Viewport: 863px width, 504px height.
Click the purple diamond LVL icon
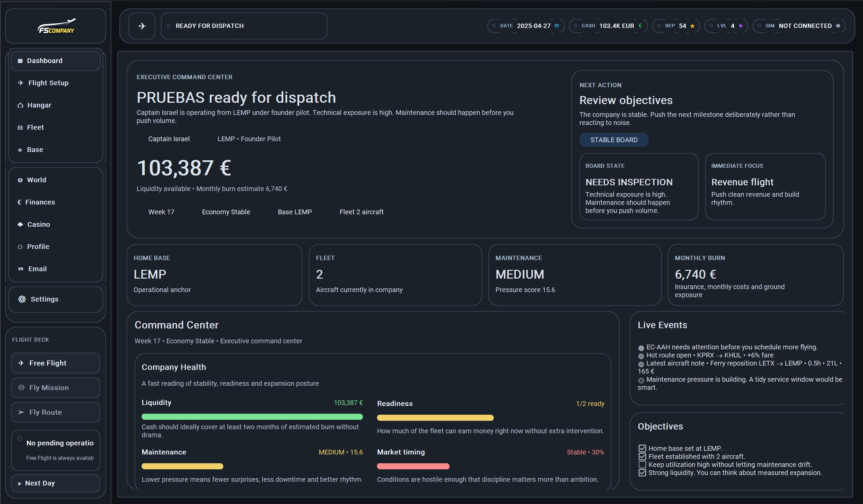coord(740,26)
